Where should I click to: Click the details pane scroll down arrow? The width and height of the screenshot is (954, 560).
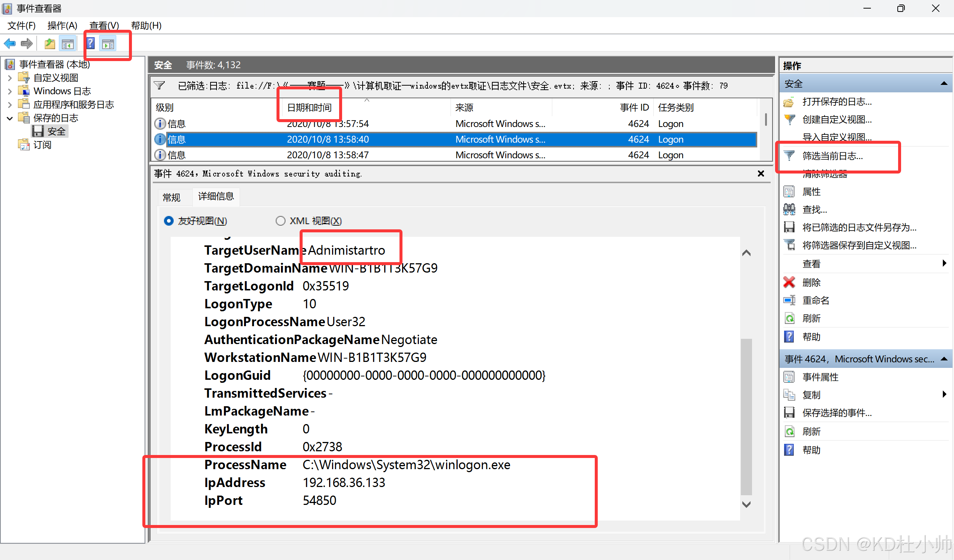tap(746, 505)
